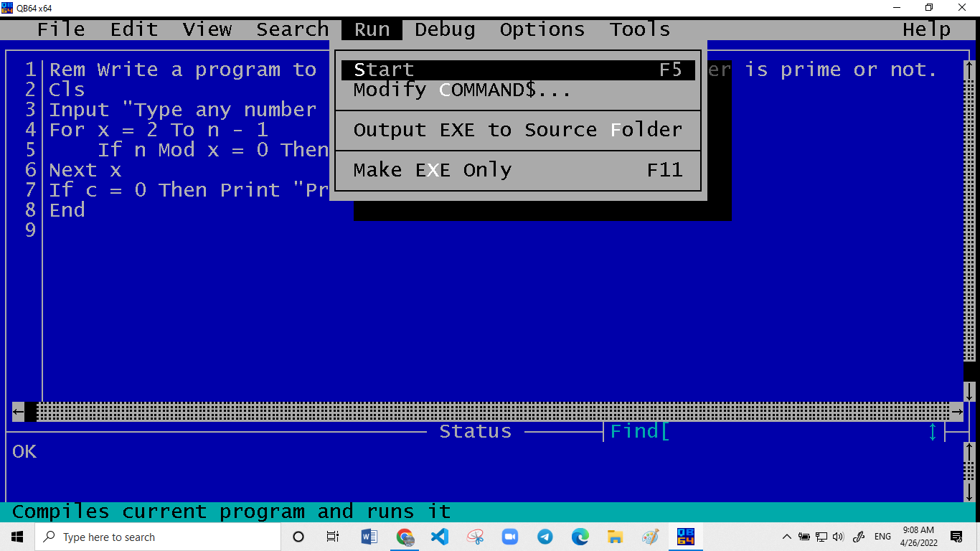This screenshot has width=980, height=551.
Task: Open the Windows Start menu
Action: tap(17, 537)
